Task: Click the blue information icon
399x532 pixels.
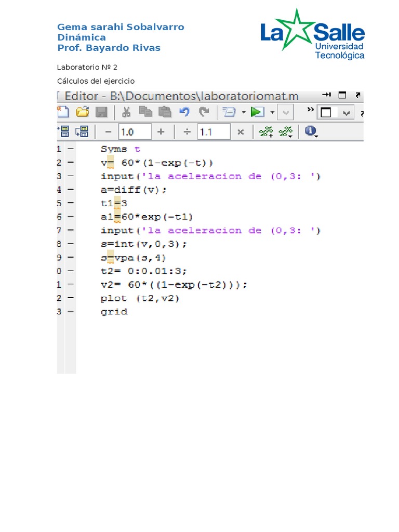Action: click(311, 131)
